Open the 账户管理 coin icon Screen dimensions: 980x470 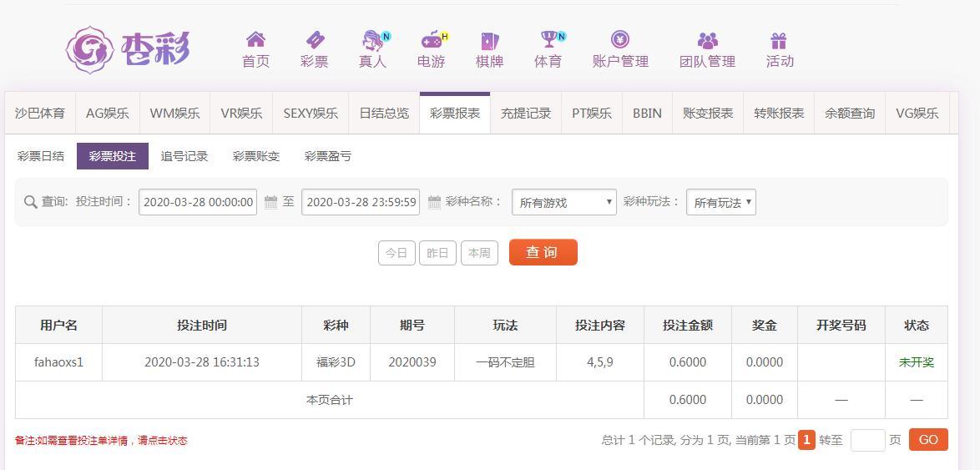tap(620, 39)
